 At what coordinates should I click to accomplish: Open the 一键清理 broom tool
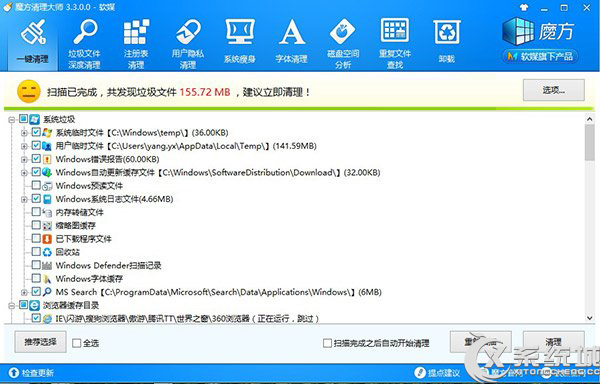(x=33, y=42)
